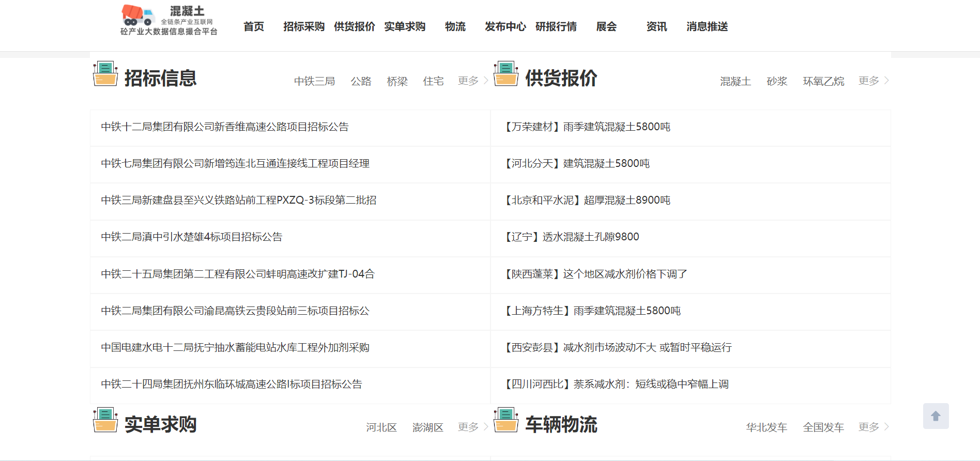This screenshot has height=461, width=980.
Task: Select the 砂浆 supply category
Action: click(777, 81)
